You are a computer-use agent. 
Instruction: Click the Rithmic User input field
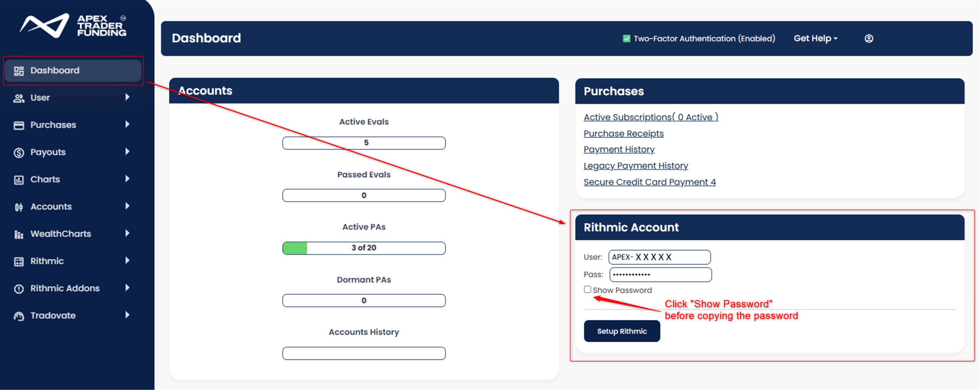click(660, 257)
